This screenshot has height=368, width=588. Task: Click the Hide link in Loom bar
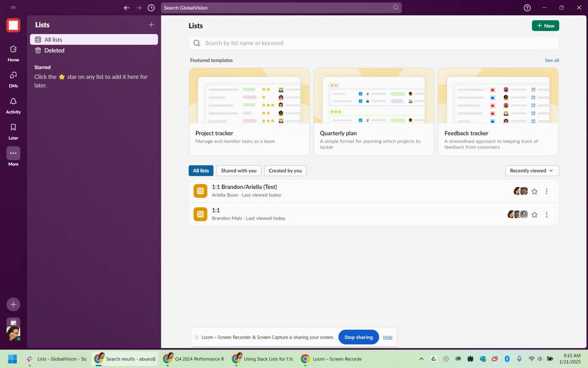tap(388, 337)
